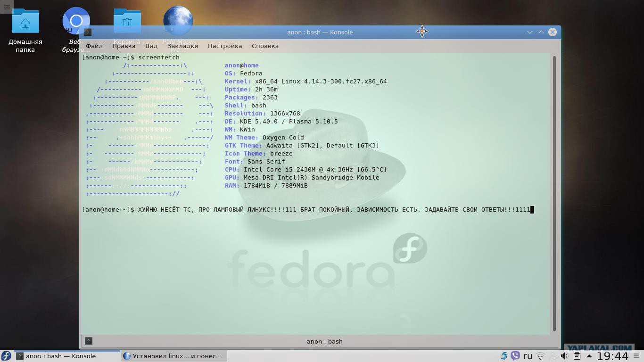Screen dimensions: 644x362
Task: Click the 'Kernel:' line in screenfetch output
Action: (x=306, y=82)
